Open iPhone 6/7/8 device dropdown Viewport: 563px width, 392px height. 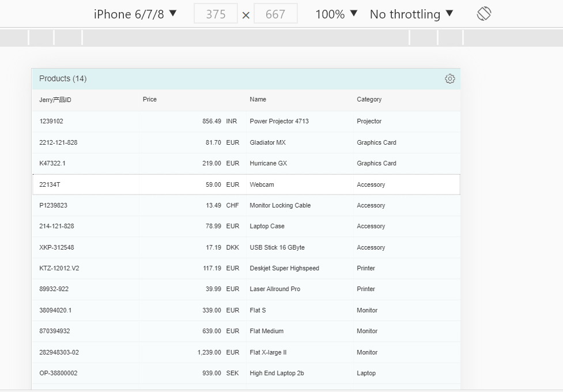pos(135,14)
